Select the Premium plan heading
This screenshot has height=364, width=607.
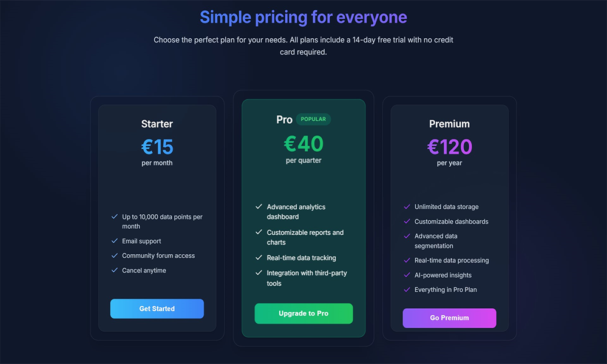pos(449,124)
